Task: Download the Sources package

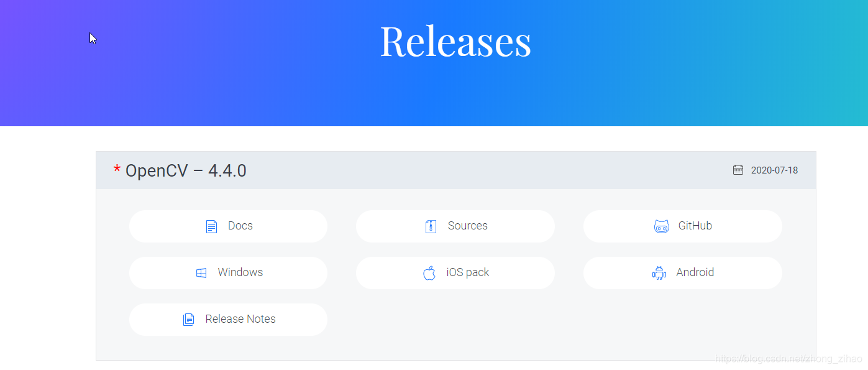Action: coord(455,226)
